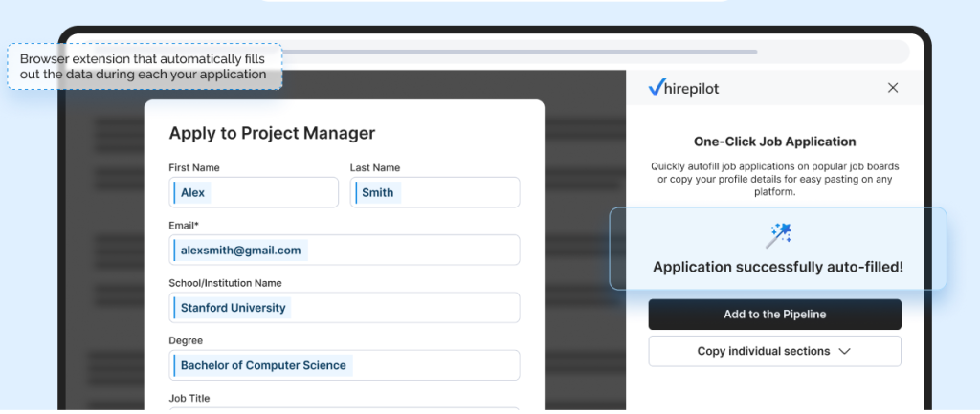This screenshot has width=980, height=414.
Task: Click the Browser extension tooltip text
Action: (x=144, y=67)
